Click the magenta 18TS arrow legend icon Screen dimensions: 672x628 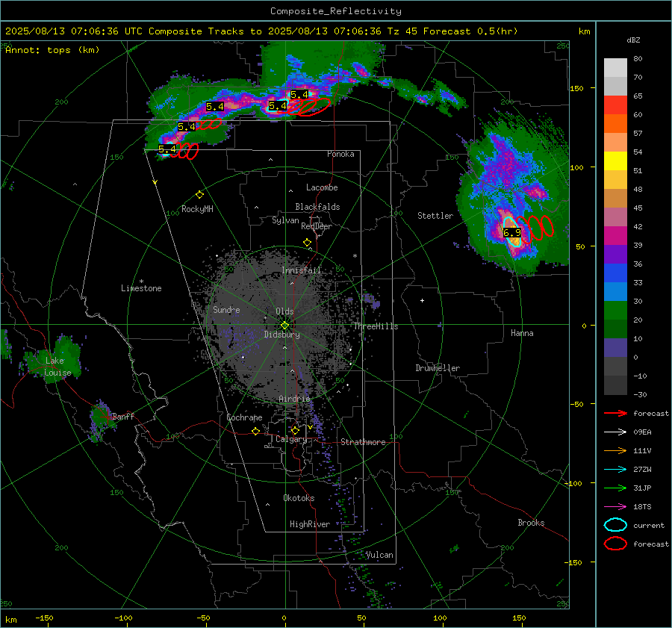click(x=615, y=507)
